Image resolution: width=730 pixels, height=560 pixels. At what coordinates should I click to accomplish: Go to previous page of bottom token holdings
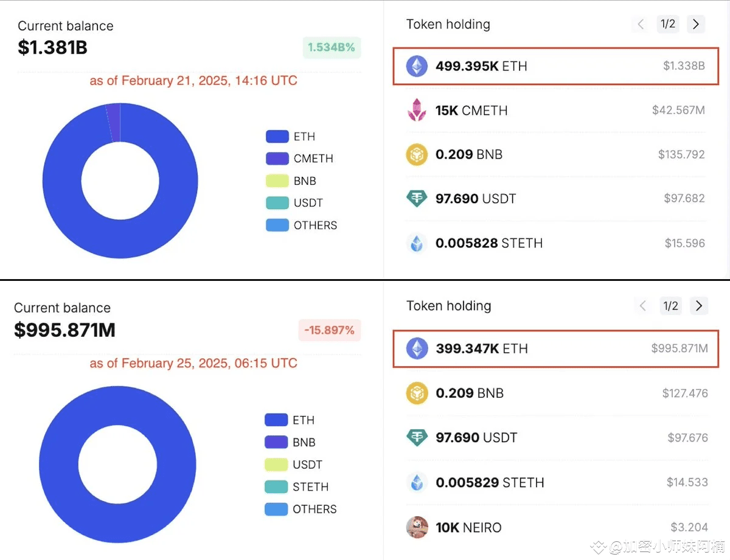(x=643, y=306)
